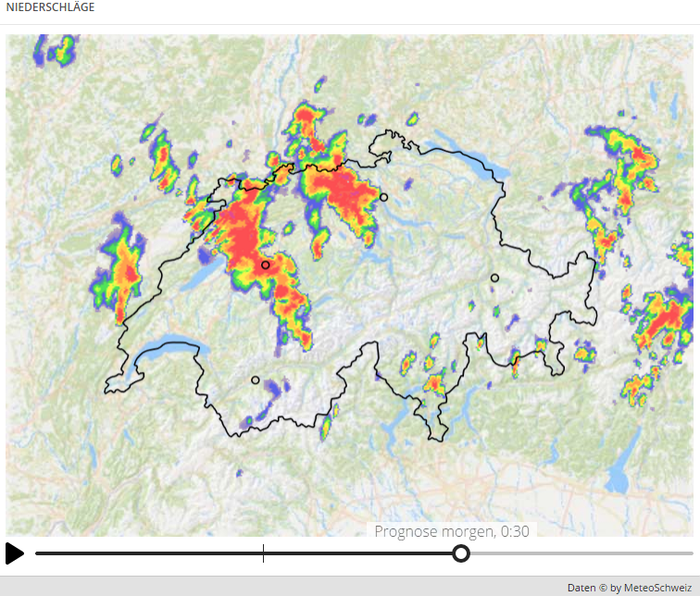The height and width of the screenshot is (596, 700).
Task: Click the vertical current-time tick on the timeline
Action: click(263, 553)
